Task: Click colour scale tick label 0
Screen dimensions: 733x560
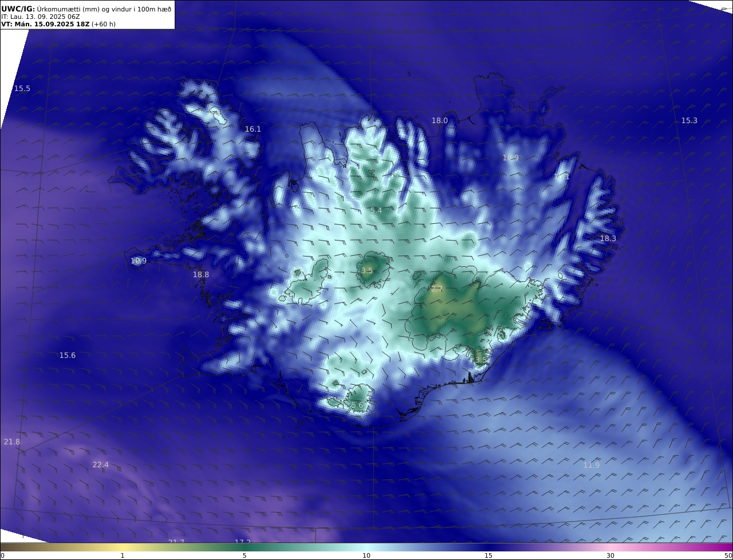Action: point(2,556)
